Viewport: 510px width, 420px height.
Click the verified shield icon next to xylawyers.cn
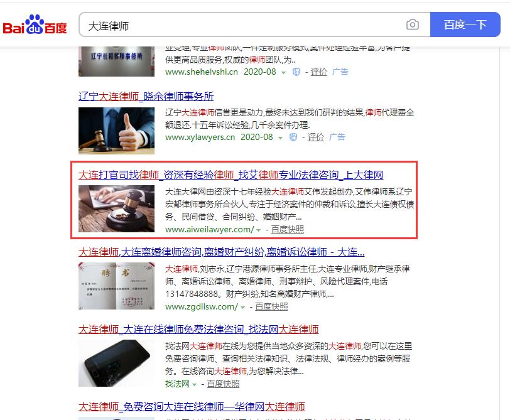pos(293,137)
